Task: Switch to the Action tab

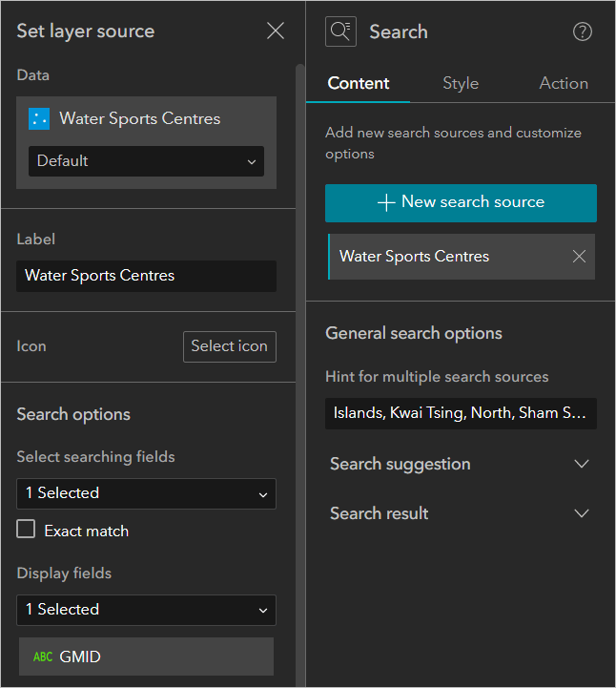Action: (564, 83)
